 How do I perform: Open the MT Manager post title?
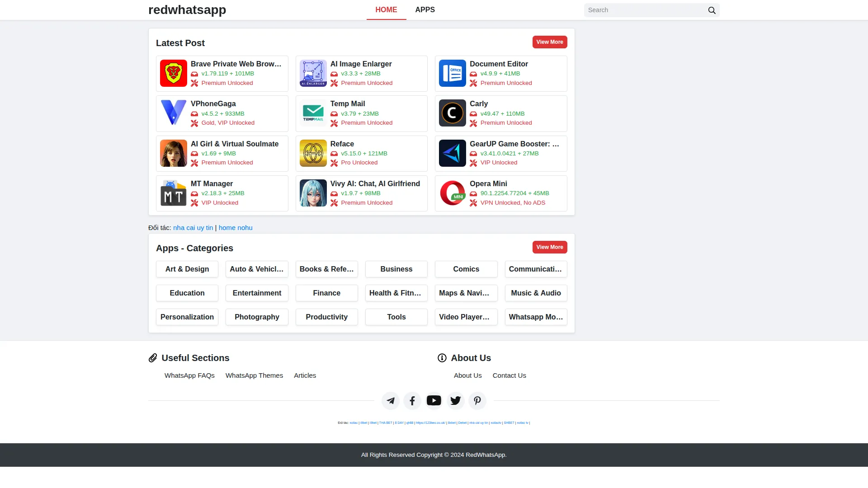212,184
